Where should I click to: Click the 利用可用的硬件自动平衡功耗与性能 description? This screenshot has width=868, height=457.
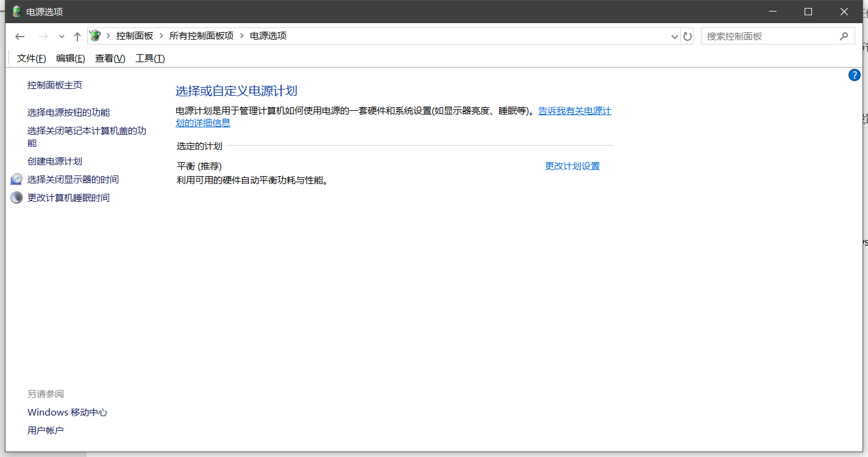click(252, 180)
